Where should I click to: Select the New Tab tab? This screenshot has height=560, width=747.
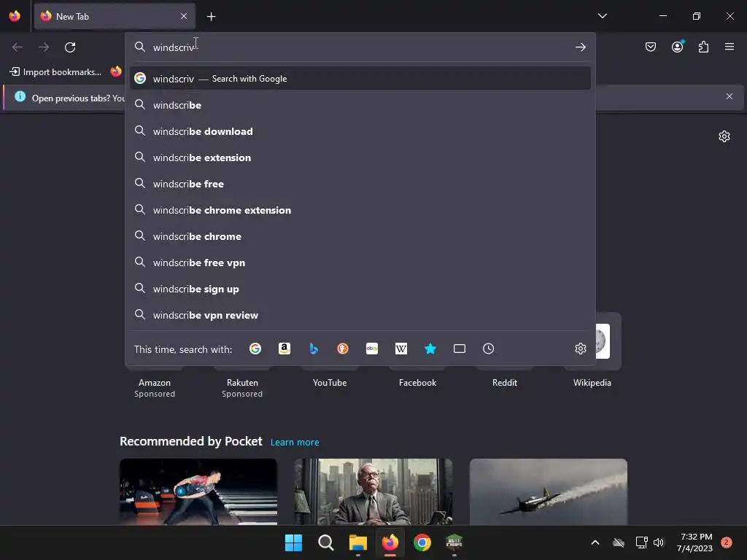[115, 17]
